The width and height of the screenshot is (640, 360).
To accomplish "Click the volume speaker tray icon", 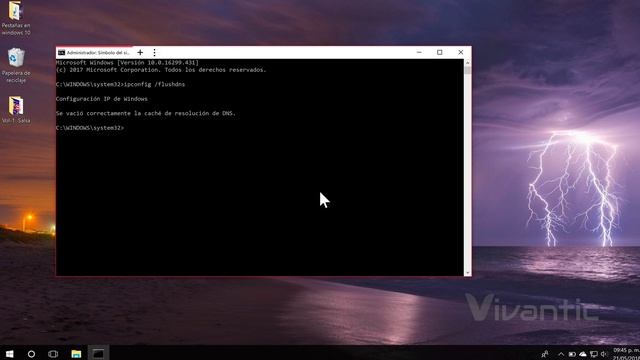I will click(604, 354).
